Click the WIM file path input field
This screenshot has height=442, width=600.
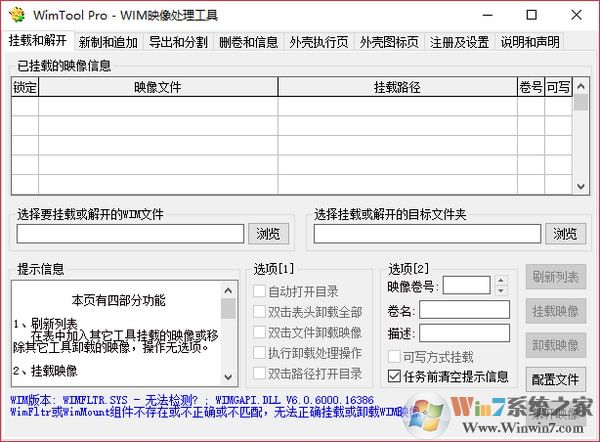(x=130, y=234)
